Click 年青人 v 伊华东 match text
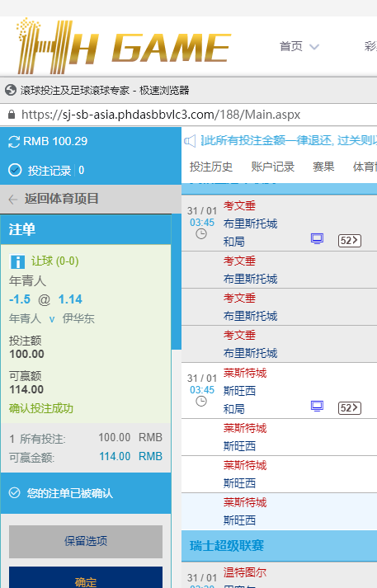This screenshot has width=377, height=588. tap(52, 319)
